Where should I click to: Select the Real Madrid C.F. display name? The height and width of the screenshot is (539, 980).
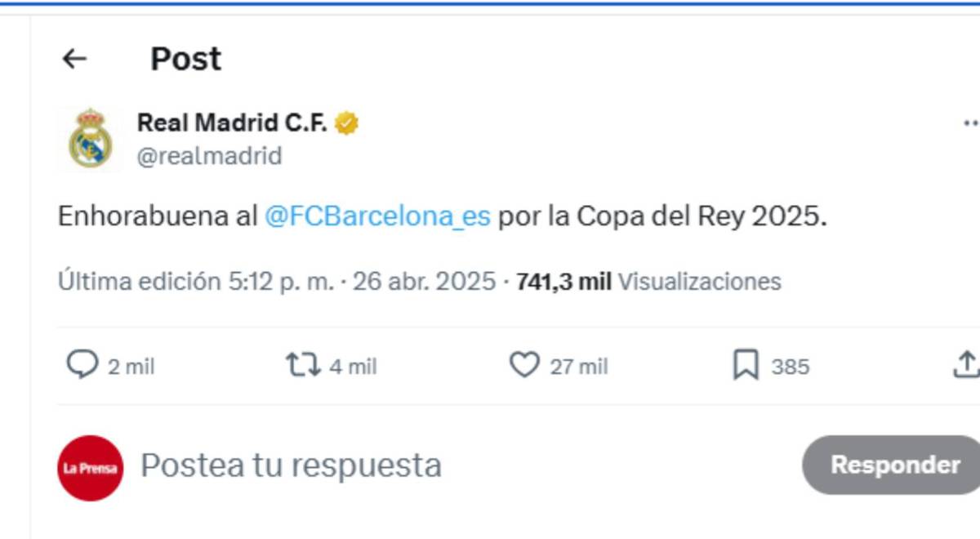click(234, 122)
